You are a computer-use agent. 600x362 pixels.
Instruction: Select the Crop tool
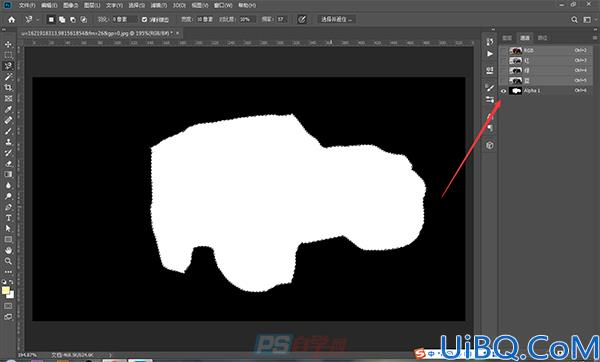click(8, 88)
